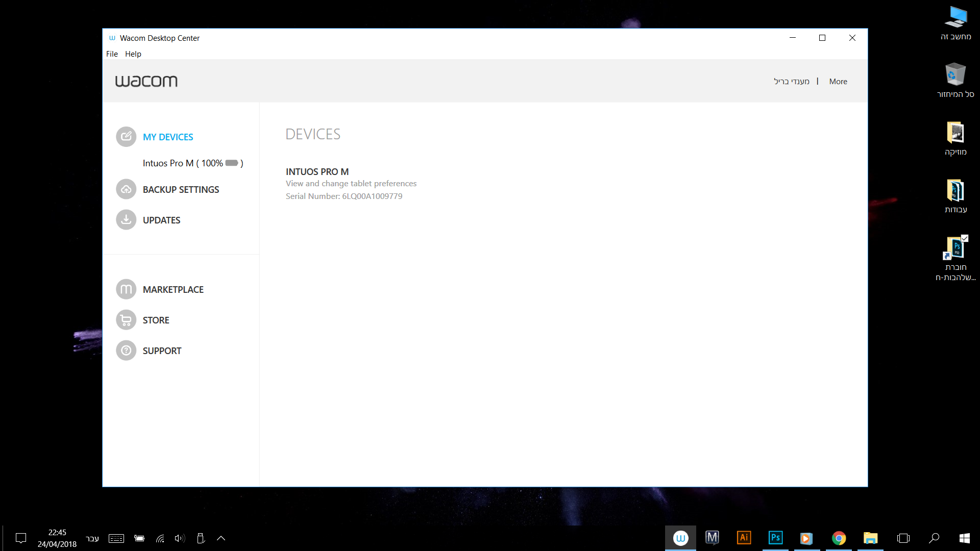This screenshot has height=551, width=980.
Task: Click the user account name in header
Action: pyautogui.click(x=791, y=81)
